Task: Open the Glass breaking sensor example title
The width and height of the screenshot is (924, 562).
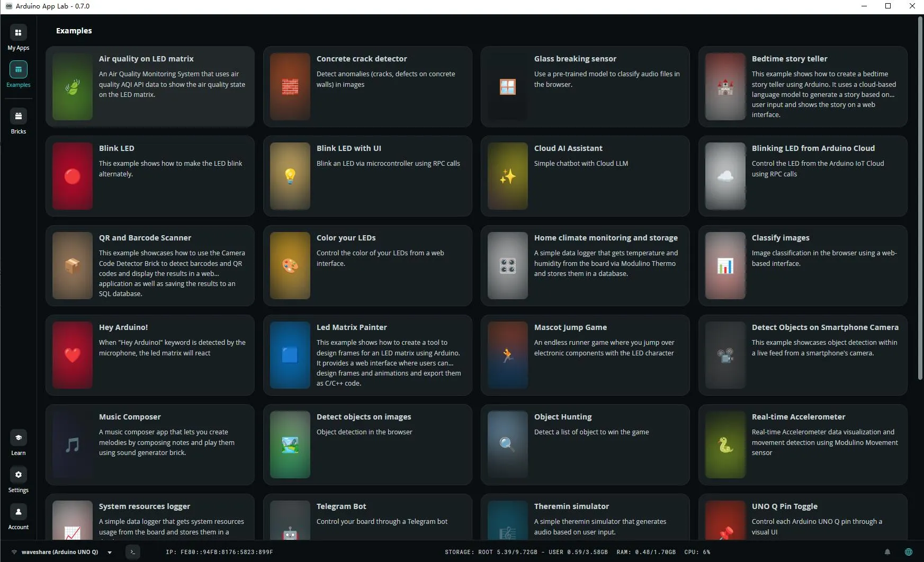Action: point(575,59)
